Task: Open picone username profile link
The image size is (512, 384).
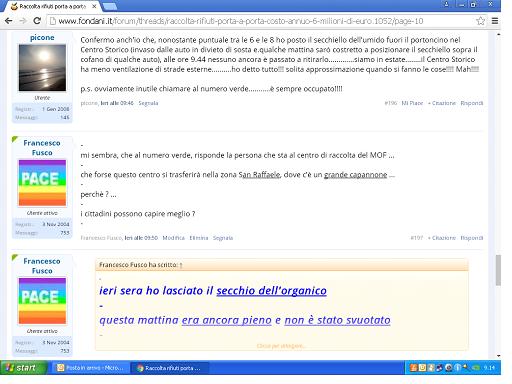Action: tap(42, 37)
